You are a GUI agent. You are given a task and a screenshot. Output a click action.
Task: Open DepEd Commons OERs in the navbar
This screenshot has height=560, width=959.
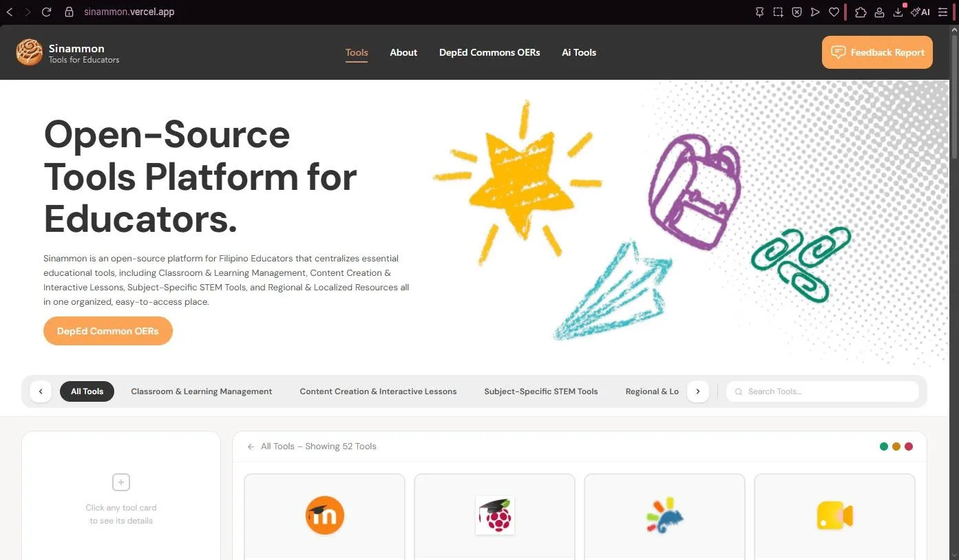[489, 52]
